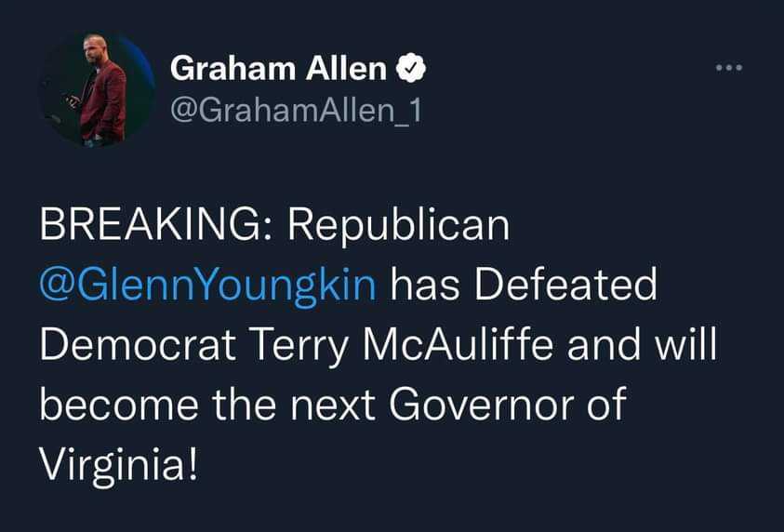Click the name McAuliffe in the tweet
The width and height of the screenshot is (784, 532).
[458, 343]
